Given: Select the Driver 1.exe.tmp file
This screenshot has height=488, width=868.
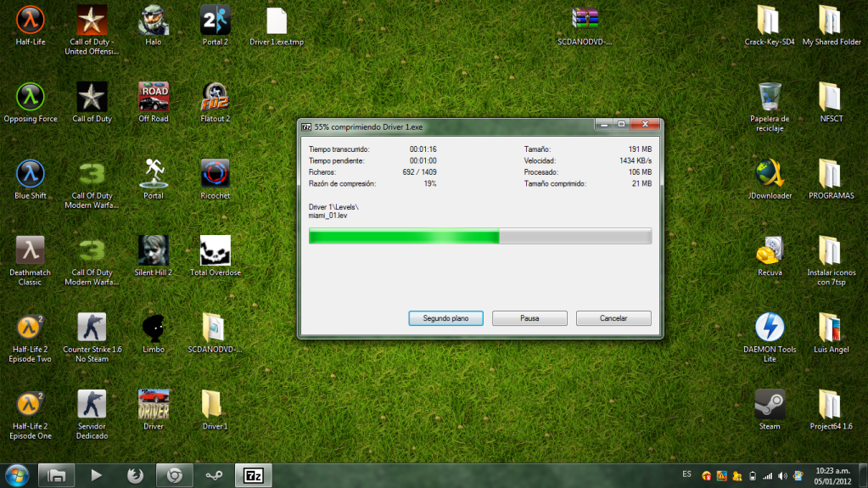Looking at the screenshot, I should click(x=277, y=25).
